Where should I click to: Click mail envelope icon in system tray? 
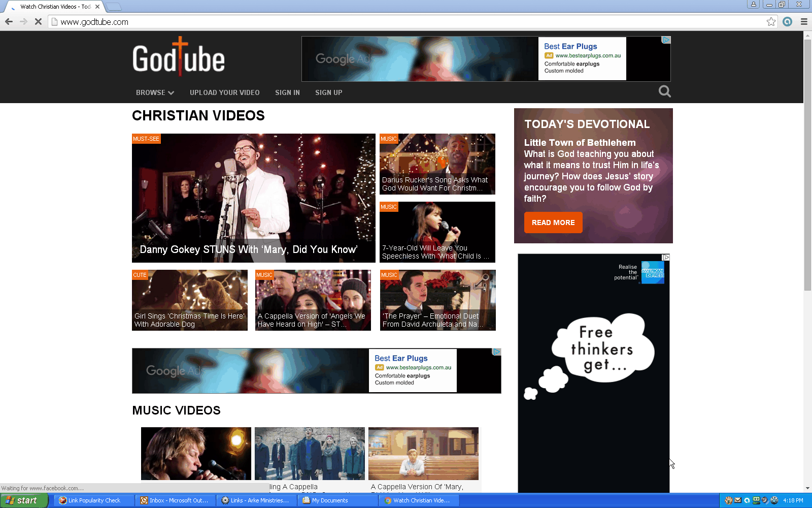pos(738,500)
